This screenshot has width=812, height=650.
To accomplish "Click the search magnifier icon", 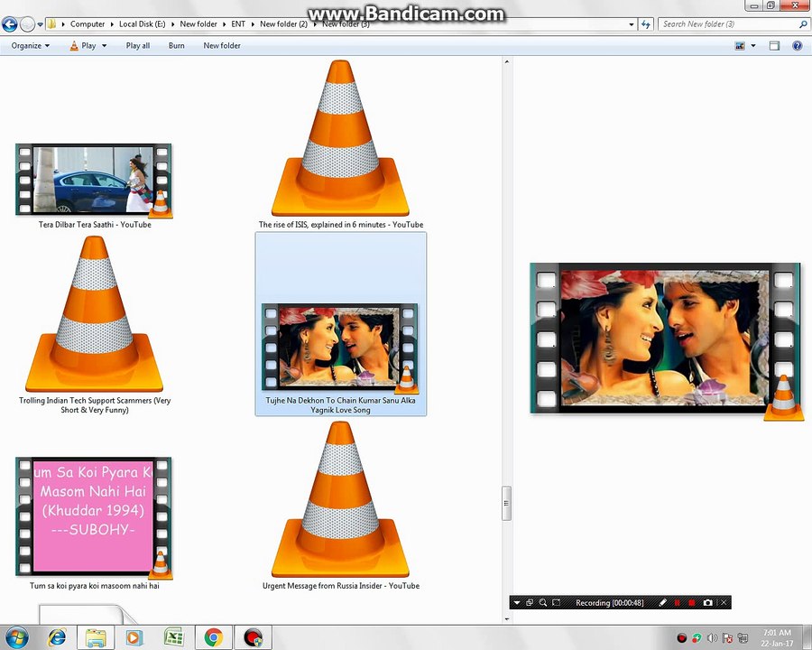I will click(803, 23).
